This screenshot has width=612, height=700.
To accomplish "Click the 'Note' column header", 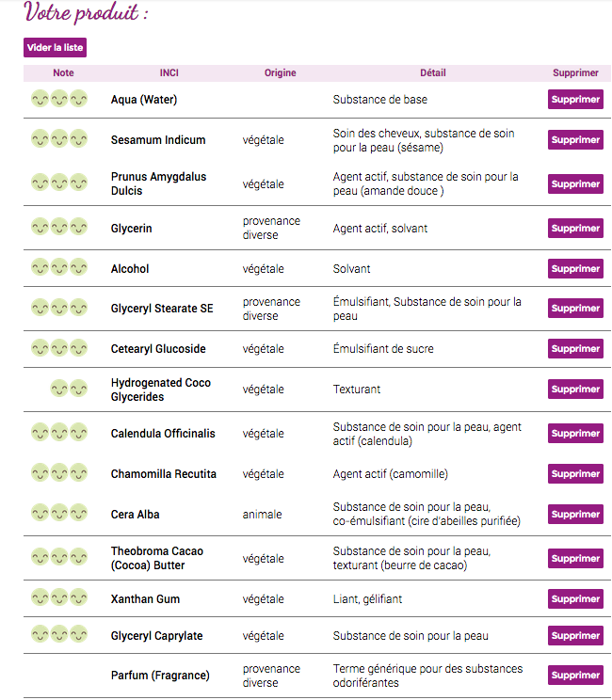I will (63, 72).
